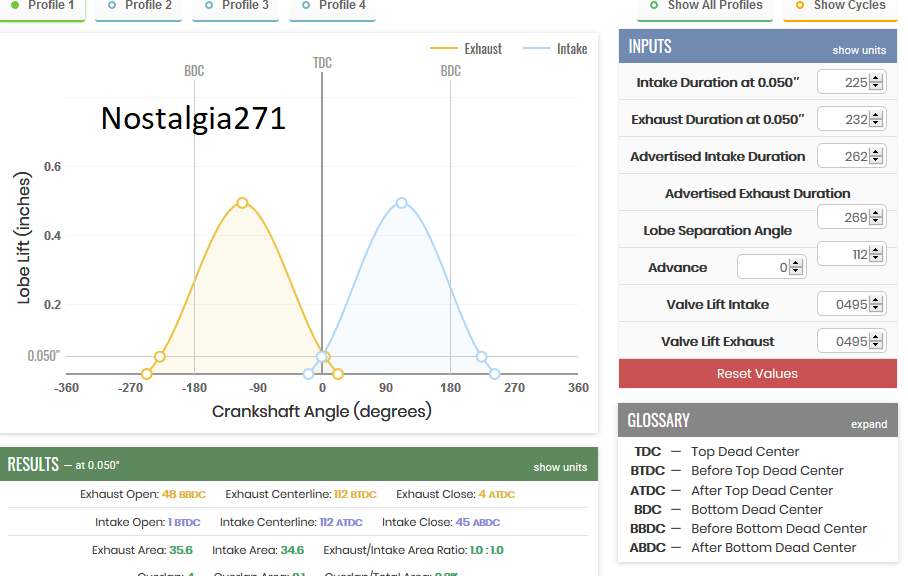Click the 'Exhaust Centerline: 112 BTDC' result
Viewport: 908px width, 576px height.
[x=301, y=494]
